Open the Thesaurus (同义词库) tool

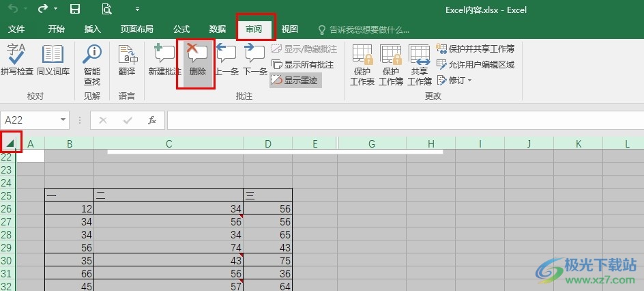coord(53,59)
